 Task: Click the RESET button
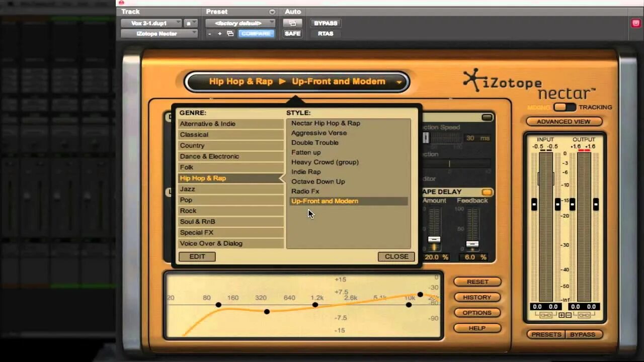point(477,282)
